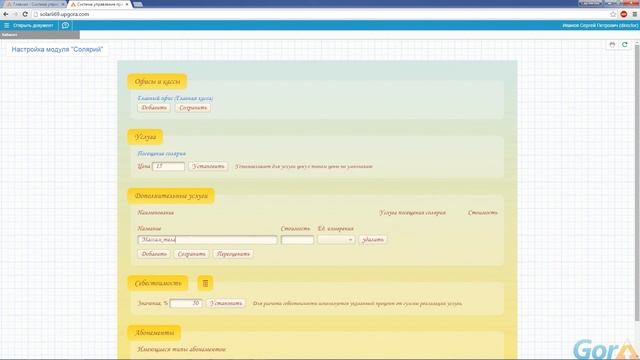Click Сохранить in the Офисы и кассы section
This screenshot has width=640, height=360.
(x=193, y=108)
